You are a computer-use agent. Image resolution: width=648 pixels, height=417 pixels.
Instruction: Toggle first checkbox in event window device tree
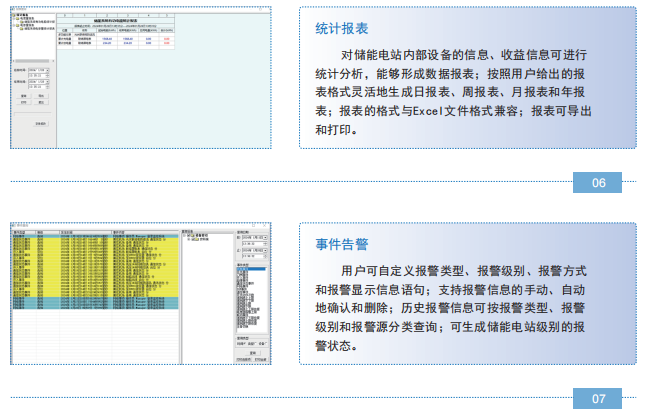coord(188,236)
